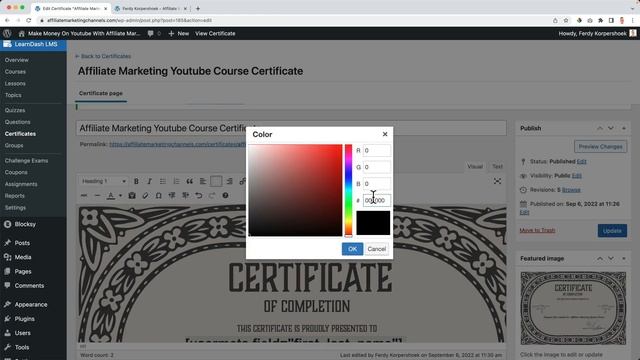Open Groups in LearnDash menu

click(14, 145)
